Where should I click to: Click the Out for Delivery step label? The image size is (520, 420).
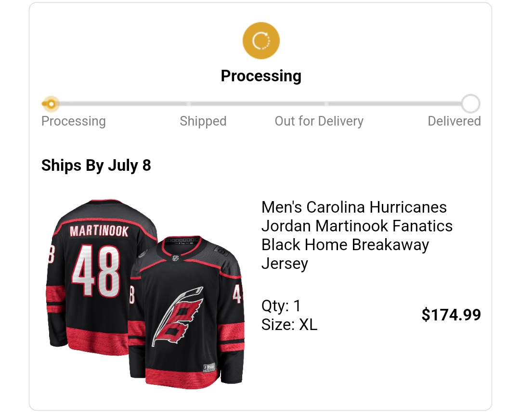point(319,121)
